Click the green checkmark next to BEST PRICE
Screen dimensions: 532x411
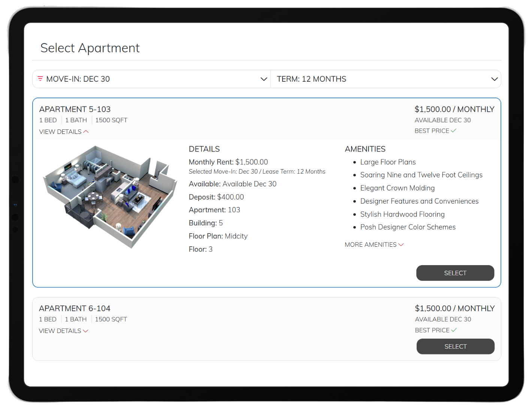point(454,130)
